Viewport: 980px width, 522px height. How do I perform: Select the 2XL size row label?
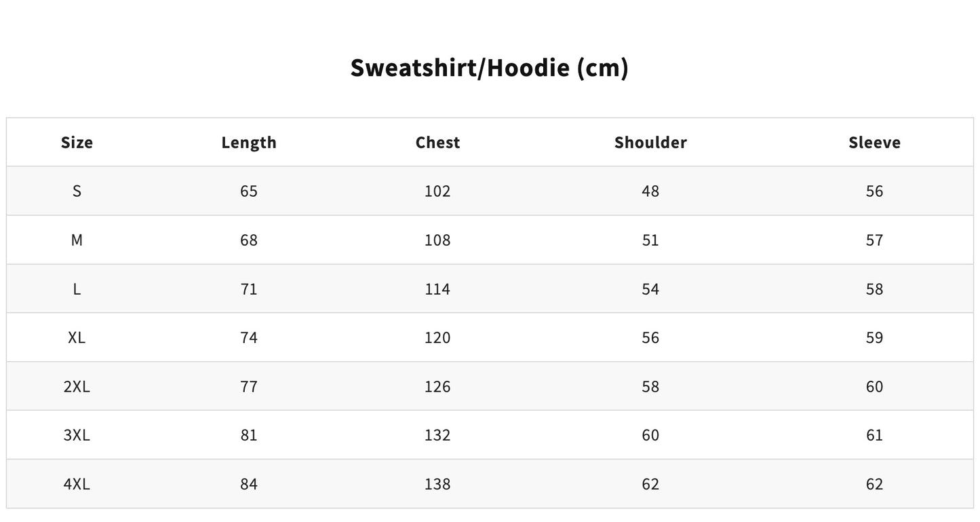(77, 387)
